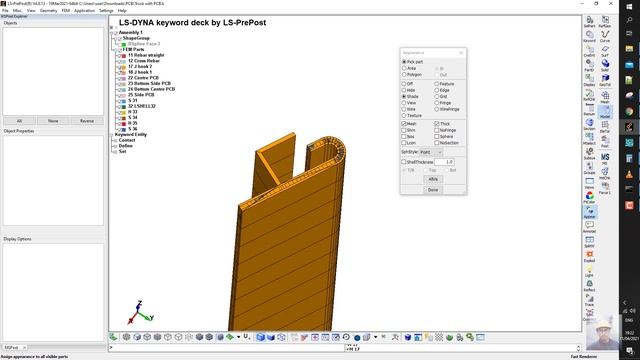Screen dimensions: 640x360
Task: Open the File menu
Action: tap(5, 11)
